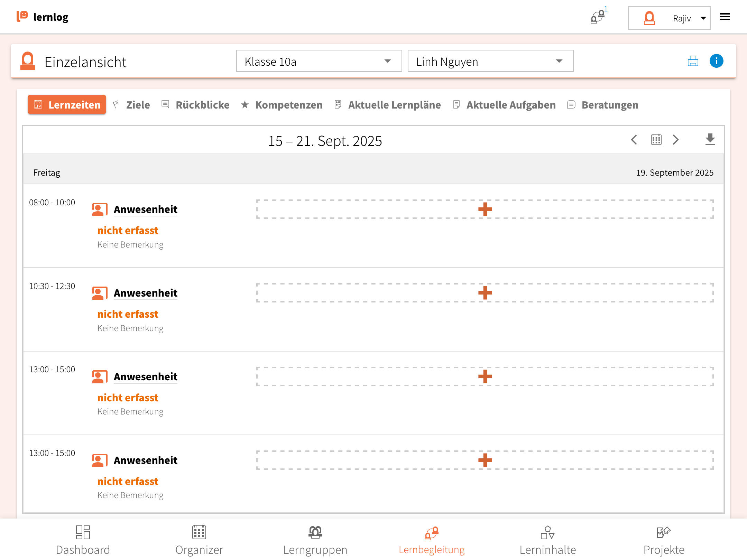Open the Rajiv user menu
747x560 pixels.
click(669, 18)
